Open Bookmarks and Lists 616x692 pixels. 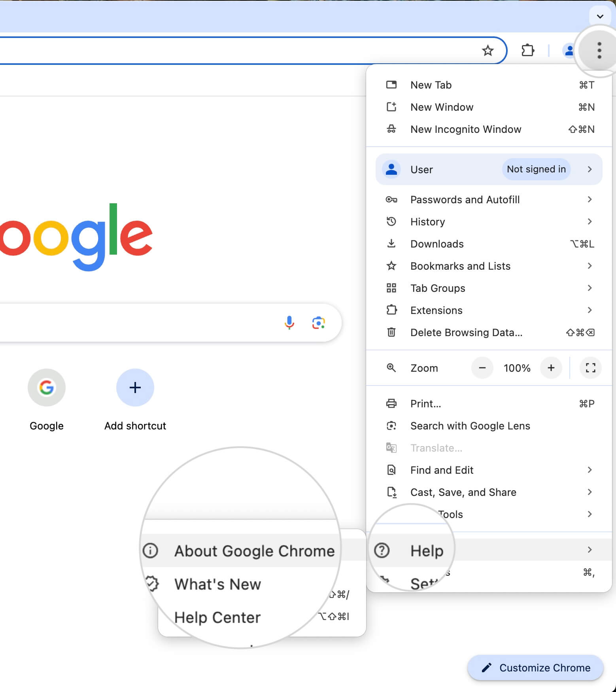pos(489,266)
